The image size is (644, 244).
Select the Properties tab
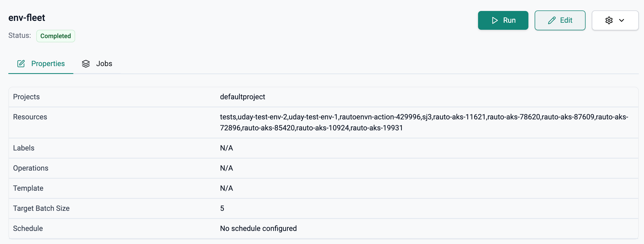coord(48,63)
